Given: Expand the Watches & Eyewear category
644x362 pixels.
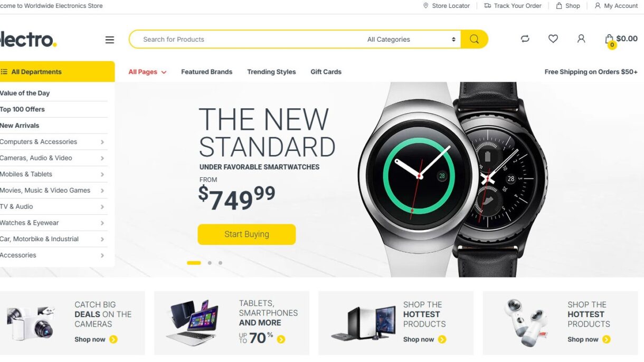Looking at the screenshot, I should coord(53,223).
